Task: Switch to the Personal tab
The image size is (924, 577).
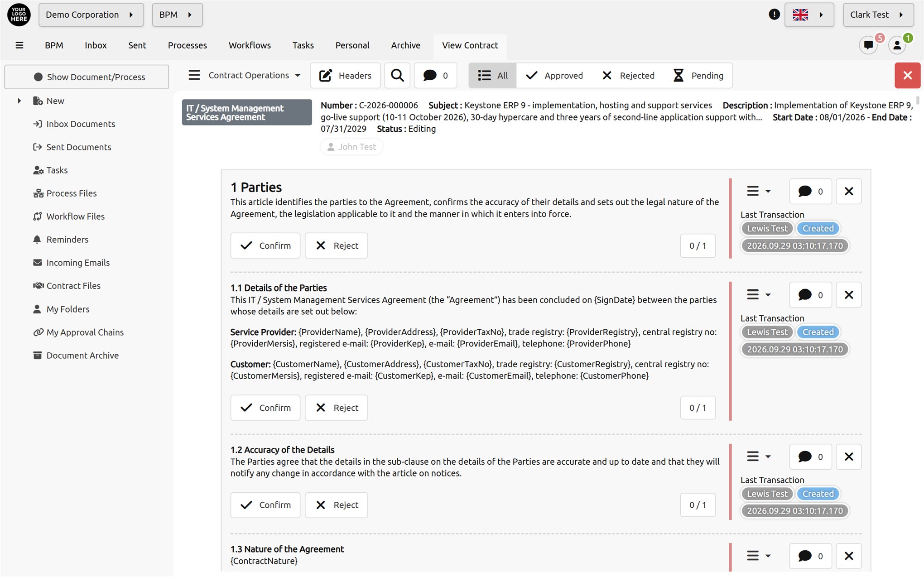Action: tap(352, 45)
